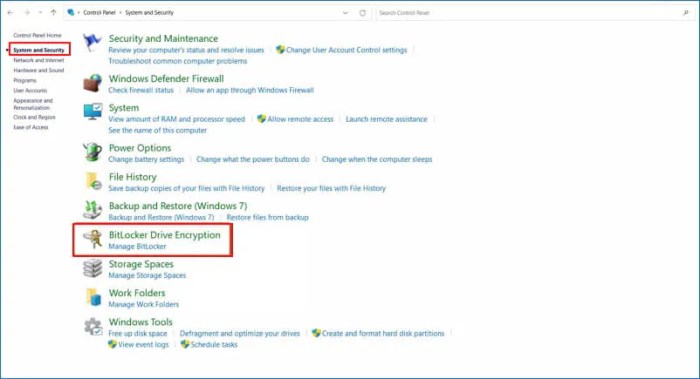Open the System heading link
The image size is (700, 379).
pos(124,108)
